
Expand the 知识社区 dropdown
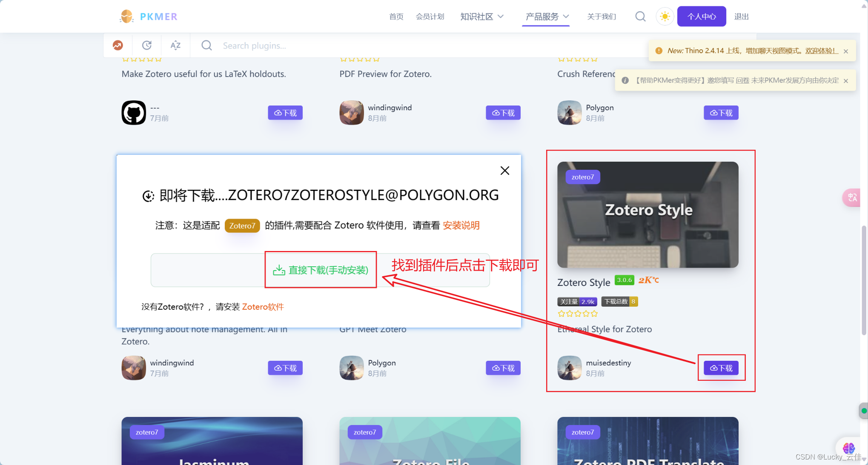click(x=482, y=17)
